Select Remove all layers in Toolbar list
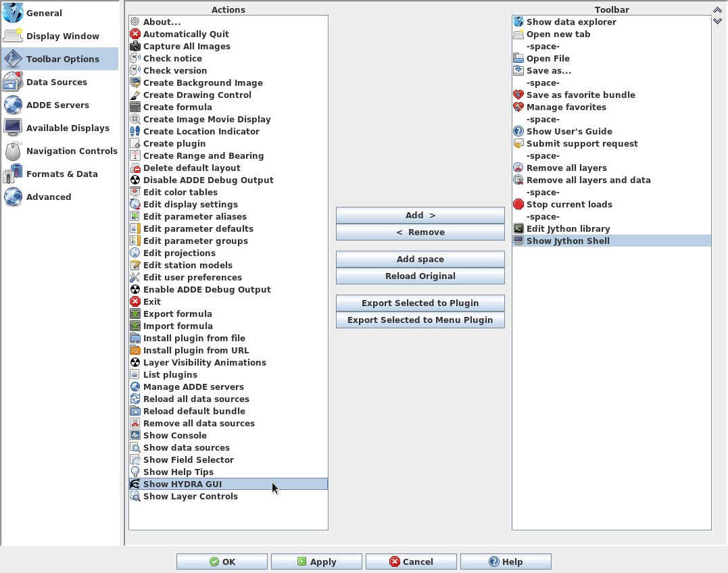Screen dimensions: 728x573 click(x=612, y=168)
